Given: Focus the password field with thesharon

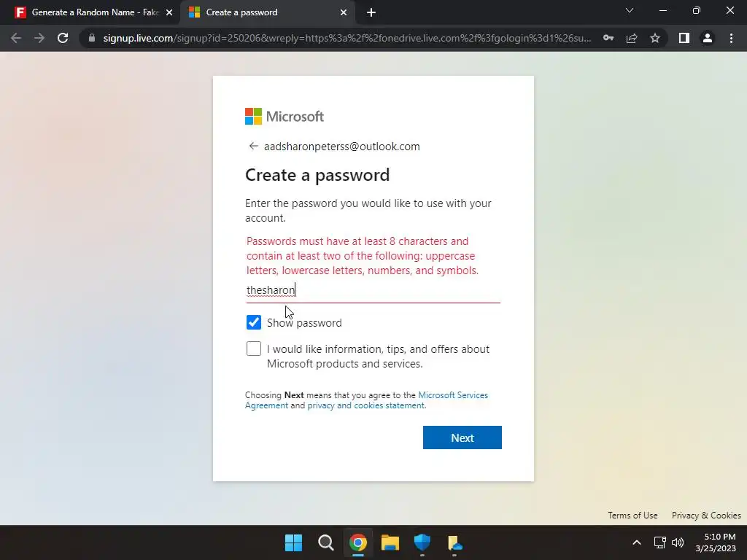Looking at the screenshot, I should point(373,290).
